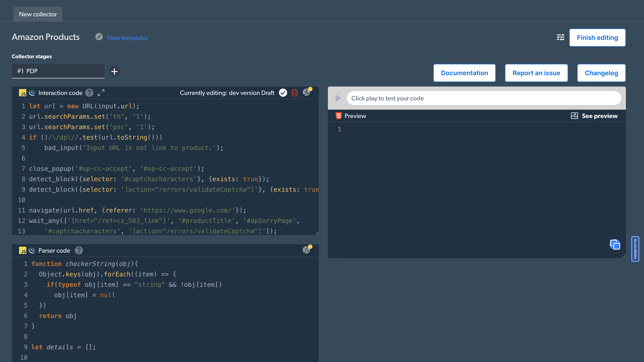
Task: Expand the Interaction code editor to fullscreen
Action: (101, 92)
